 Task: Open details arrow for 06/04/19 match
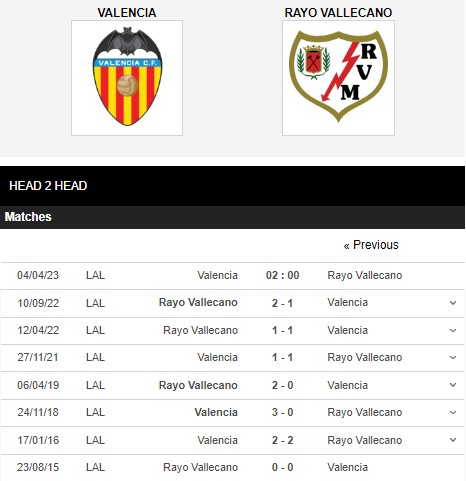(453, 385)
